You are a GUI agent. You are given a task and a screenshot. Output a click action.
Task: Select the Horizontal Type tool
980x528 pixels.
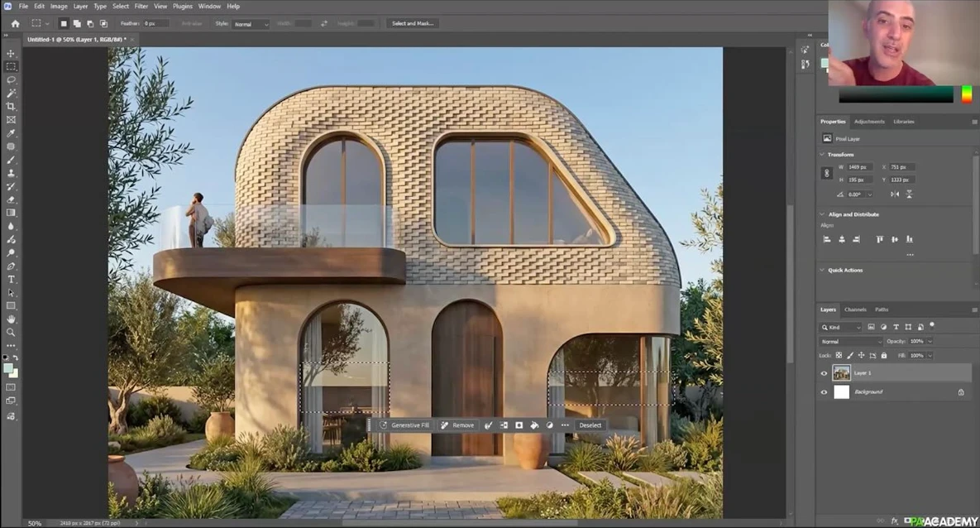pyautogui.click(x=11, y=280)
